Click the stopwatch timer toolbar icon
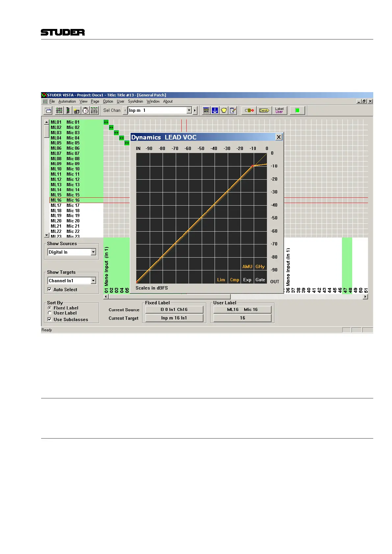392x554 pixels. [85, 111]
